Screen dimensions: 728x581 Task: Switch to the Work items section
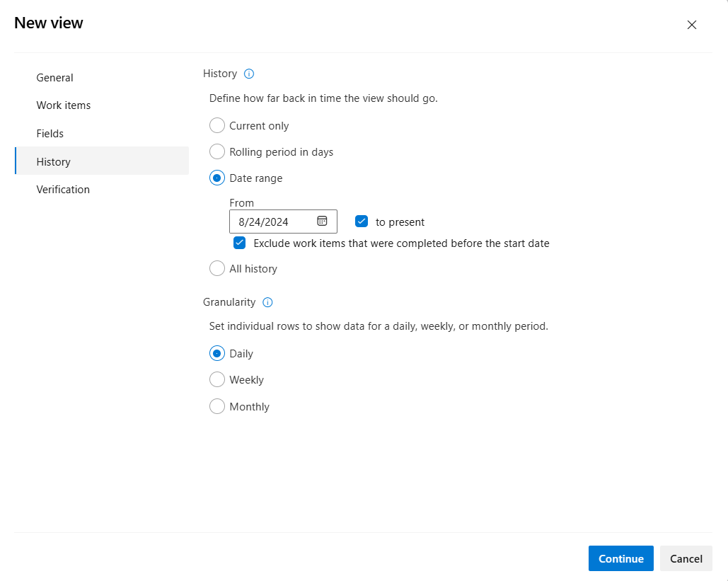click(x=64, y=105)
